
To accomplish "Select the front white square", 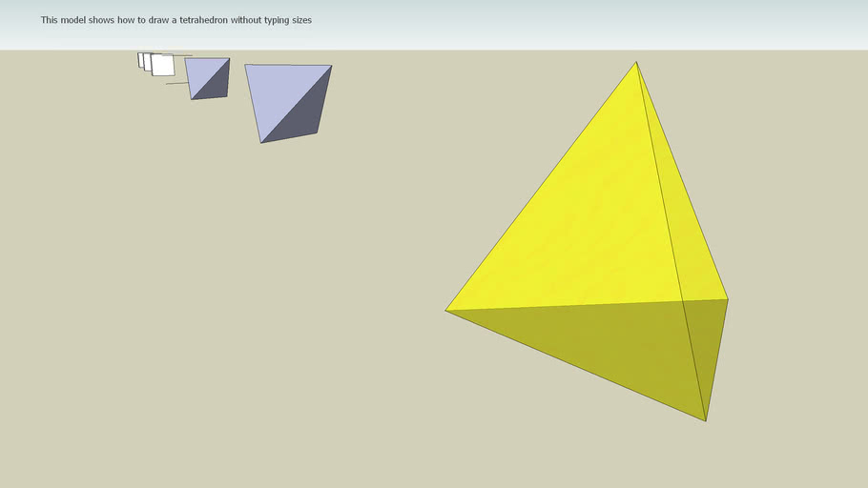I will [x=164, y=66].
